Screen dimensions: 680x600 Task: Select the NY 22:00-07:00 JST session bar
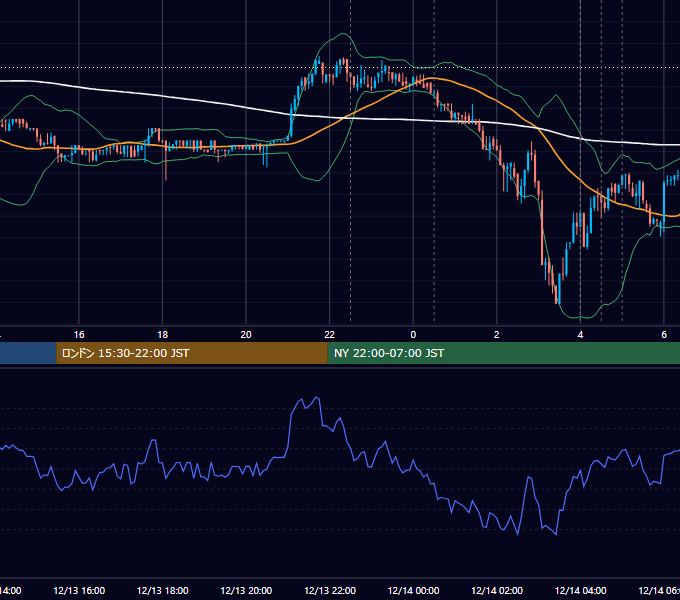(x=503, y=353)
